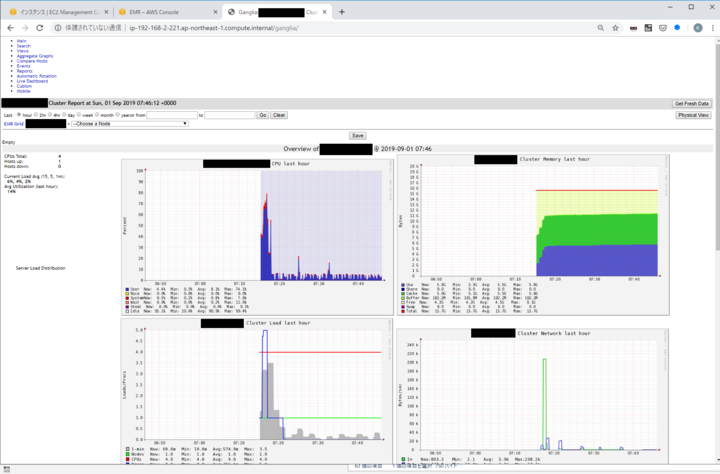Close the EC2 Management Console tab

(x=107, y=12)
